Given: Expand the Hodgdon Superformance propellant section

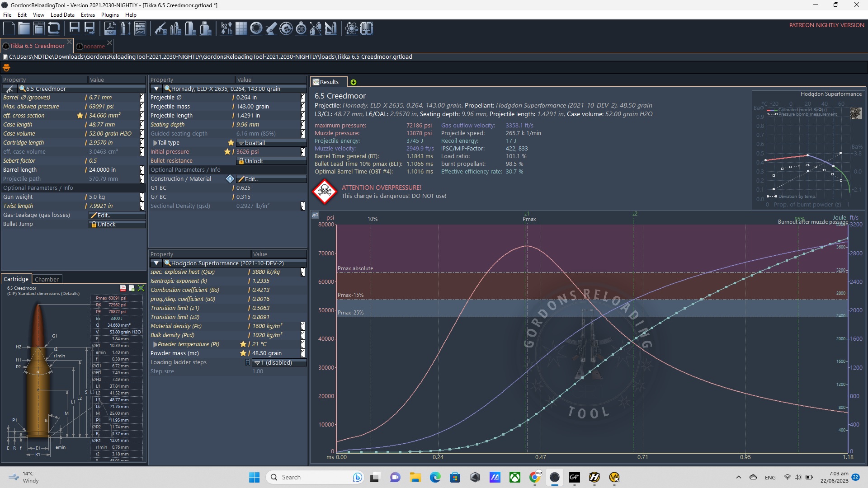Looking at the screenshot, I should [x=155, y=263].
